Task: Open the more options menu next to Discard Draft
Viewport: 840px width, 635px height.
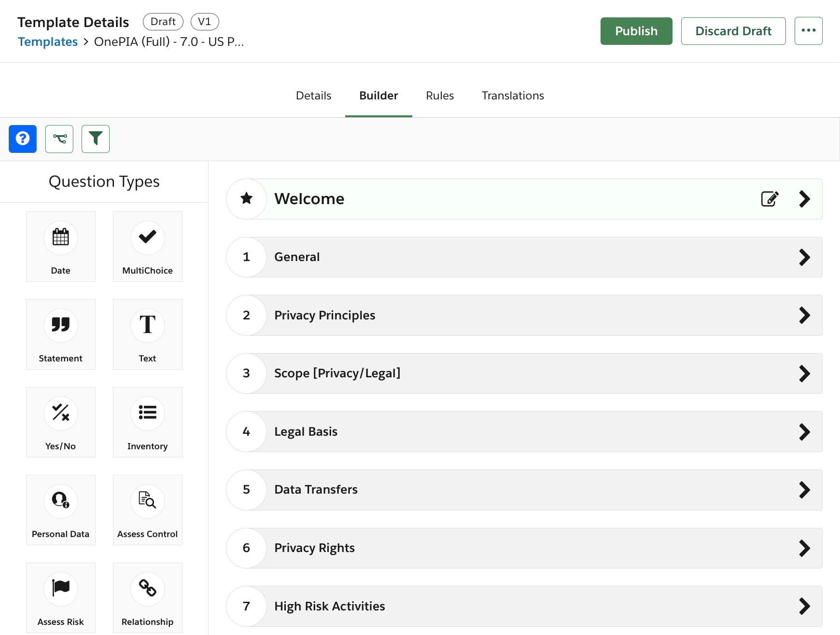Action: 809,31
